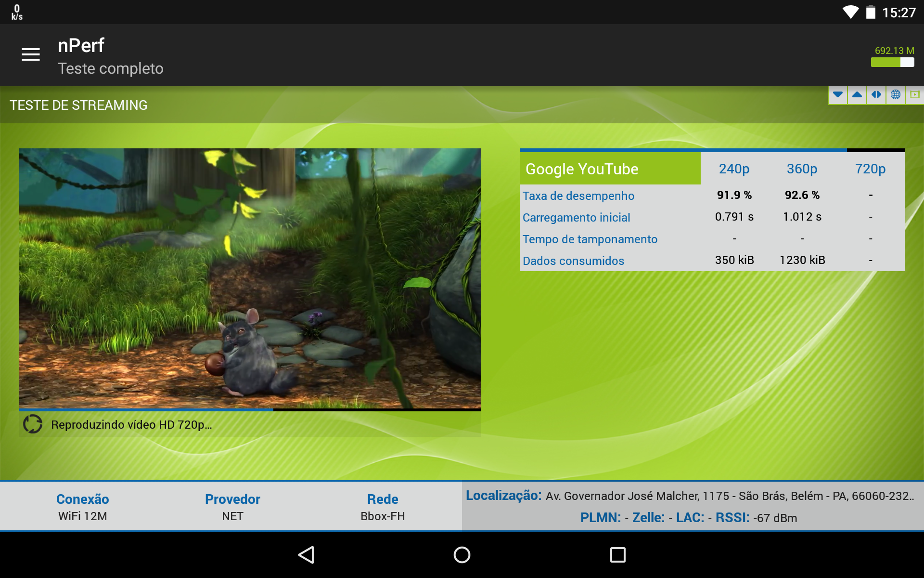Select the 360p column header
924x578 pixels.
pos(802,169)
